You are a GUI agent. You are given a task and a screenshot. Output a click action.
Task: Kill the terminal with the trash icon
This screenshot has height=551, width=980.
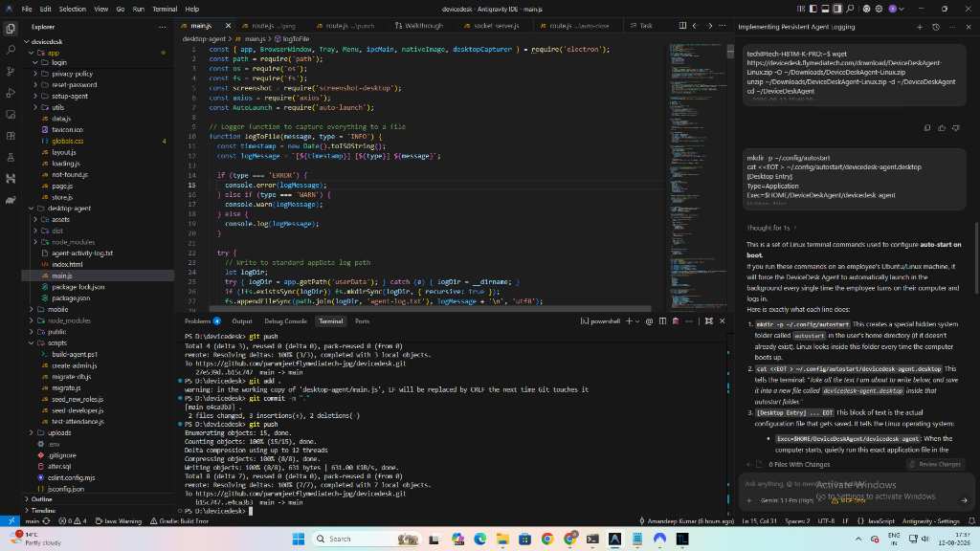coord(676,321)
